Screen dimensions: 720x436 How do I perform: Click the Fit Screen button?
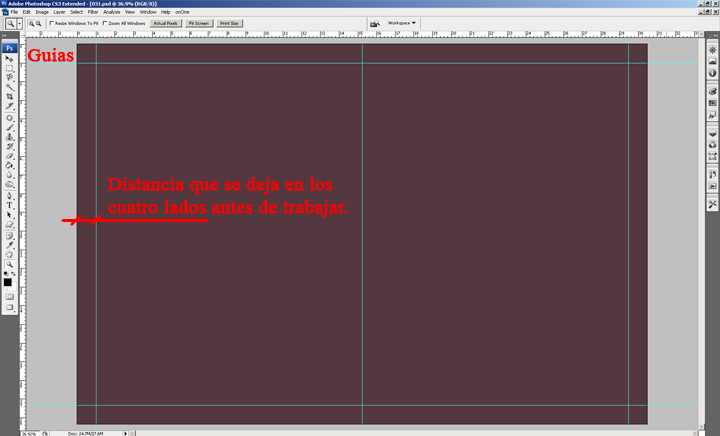[x=197, y=22]
